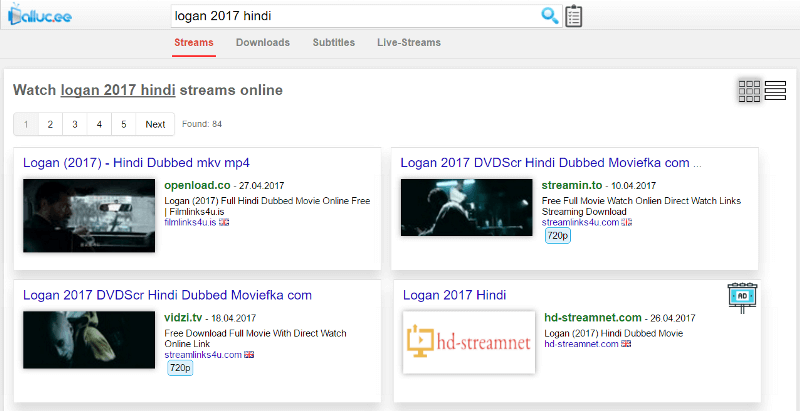Open hd-streamnet.com purple source link
This screenshot has width=800, height=411.
(581, 344)
